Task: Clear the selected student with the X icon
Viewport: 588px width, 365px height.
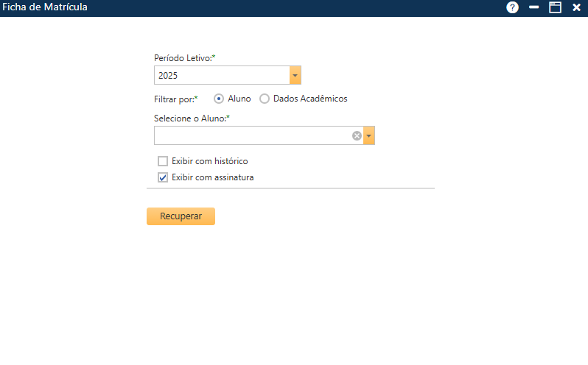Action: 357,135
